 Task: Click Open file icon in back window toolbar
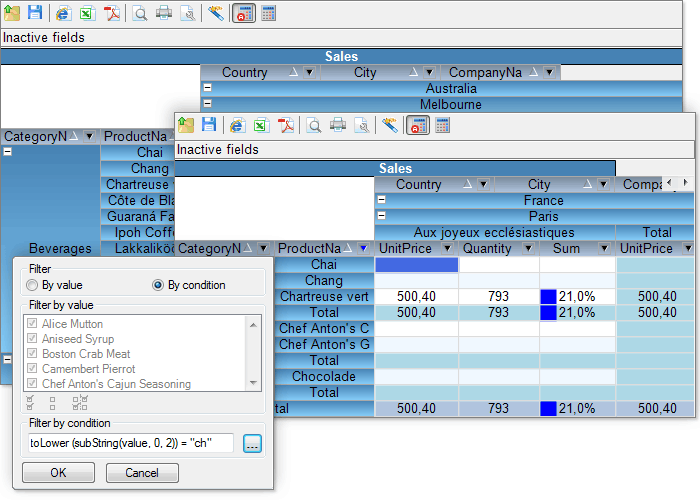coord(12,13)
